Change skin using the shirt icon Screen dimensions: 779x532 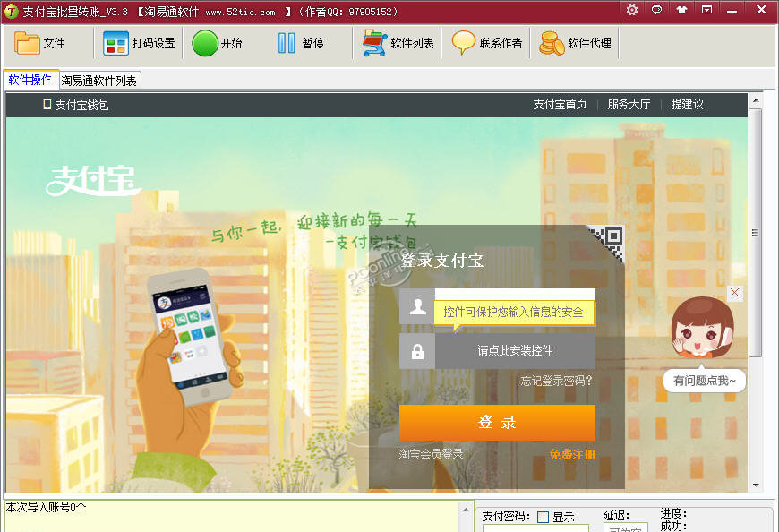681,10
